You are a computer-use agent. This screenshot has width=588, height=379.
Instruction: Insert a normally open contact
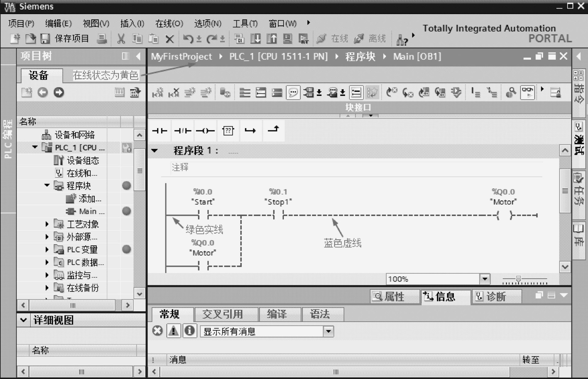click(160, 131)
